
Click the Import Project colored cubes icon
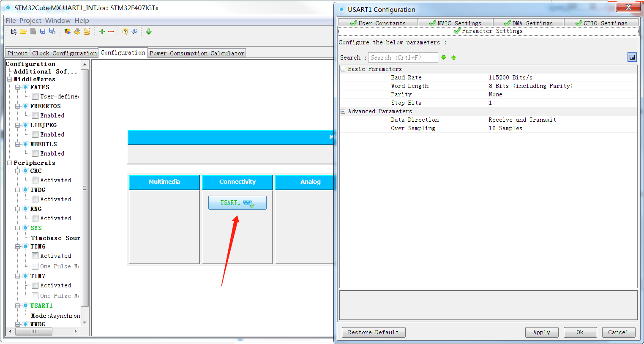pos(68,31)
